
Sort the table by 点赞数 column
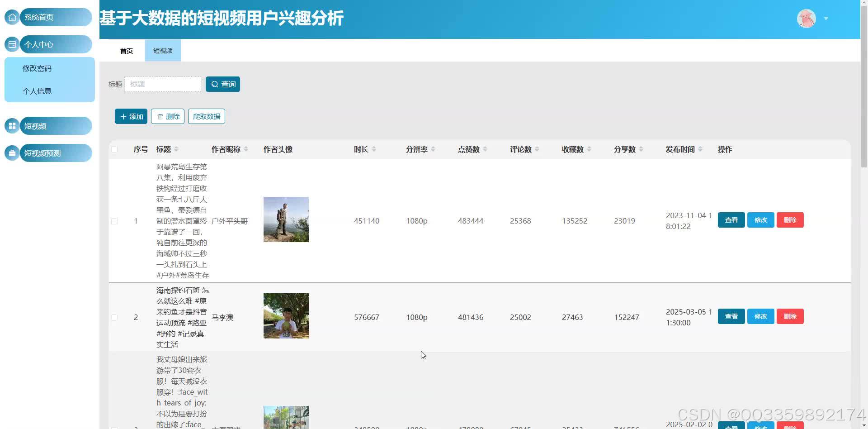pyautogui.click(x=485, y=149)
